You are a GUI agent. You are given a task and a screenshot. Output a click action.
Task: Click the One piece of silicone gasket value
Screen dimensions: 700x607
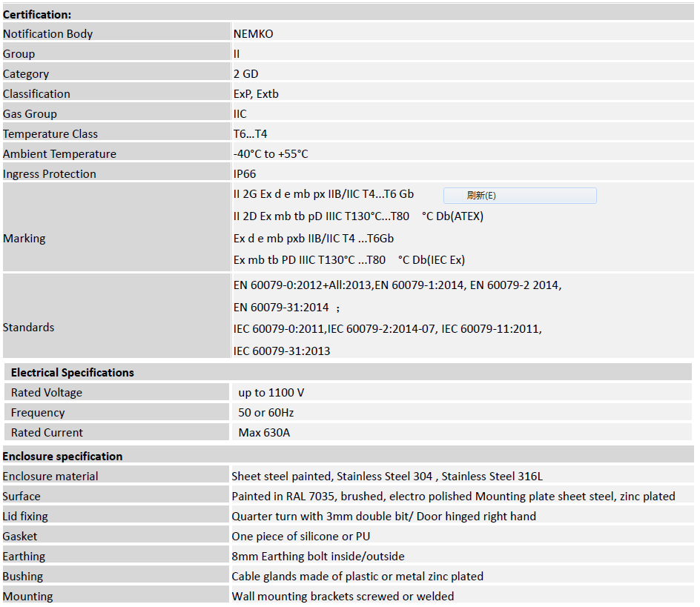(301, 537)
